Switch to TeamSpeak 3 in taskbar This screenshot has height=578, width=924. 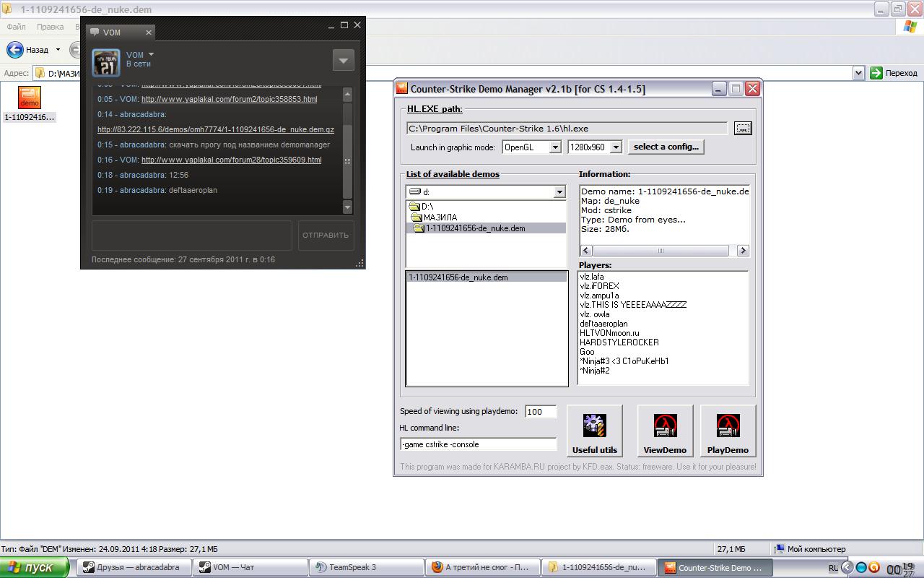[366, 567]
